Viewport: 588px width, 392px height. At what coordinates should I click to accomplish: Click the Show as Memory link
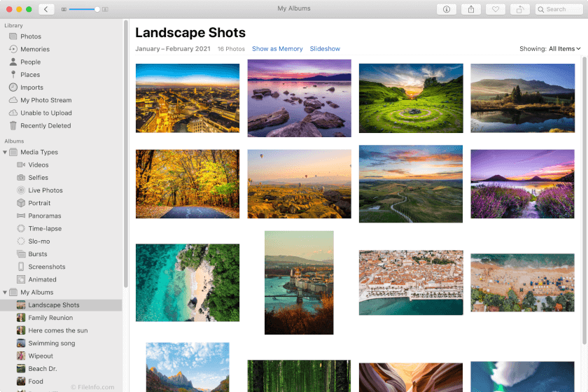tap(277, 49)
